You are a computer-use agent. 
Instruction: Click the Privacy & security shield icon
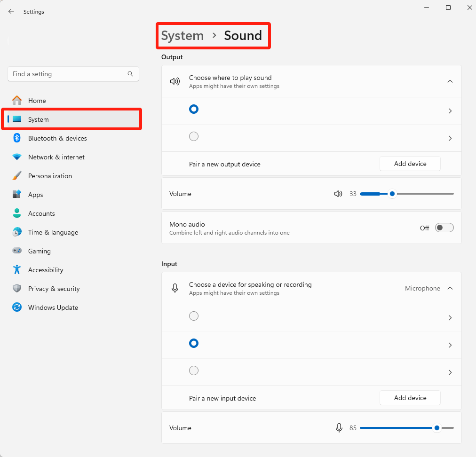(17, 288)
